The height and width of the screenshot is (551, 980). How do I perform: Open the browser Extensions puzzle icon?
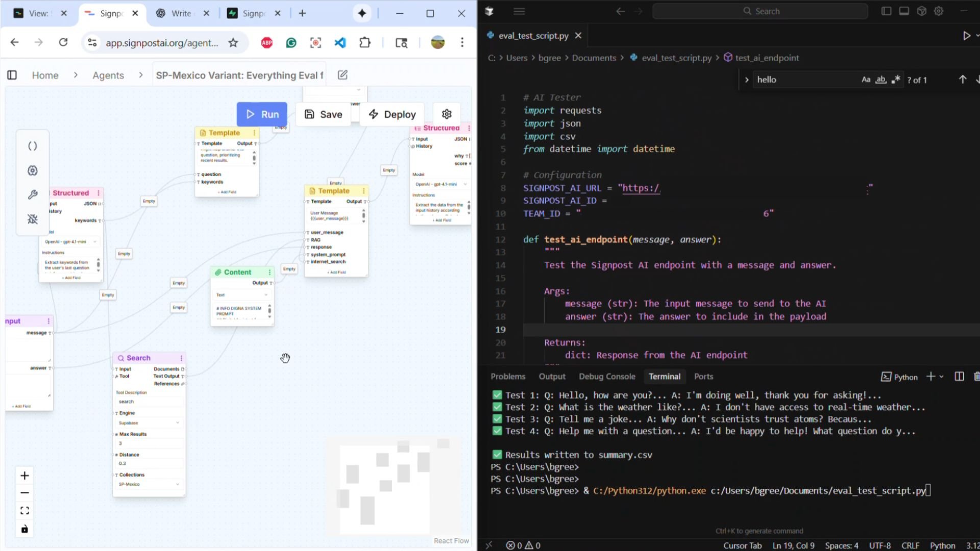[x=365, y=43]
